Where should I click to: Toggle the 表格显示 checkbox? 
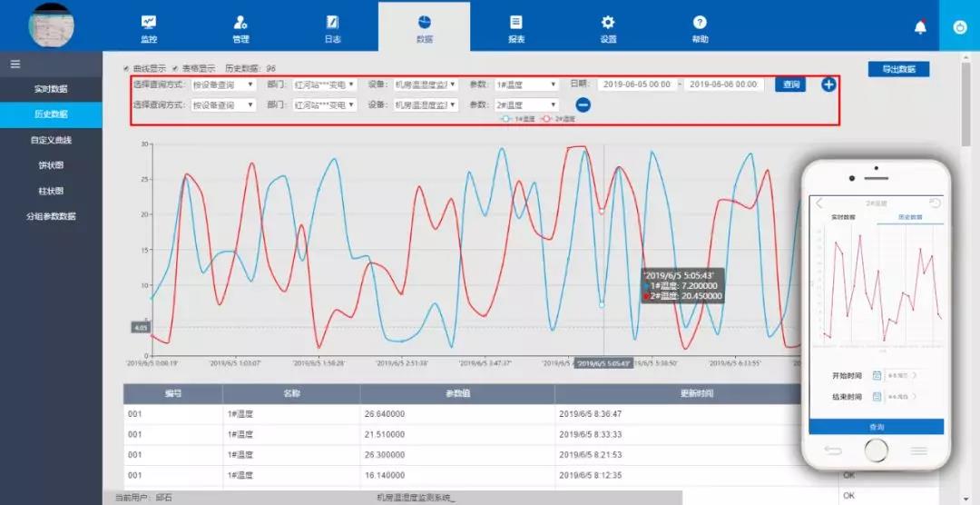pos(175,68)
